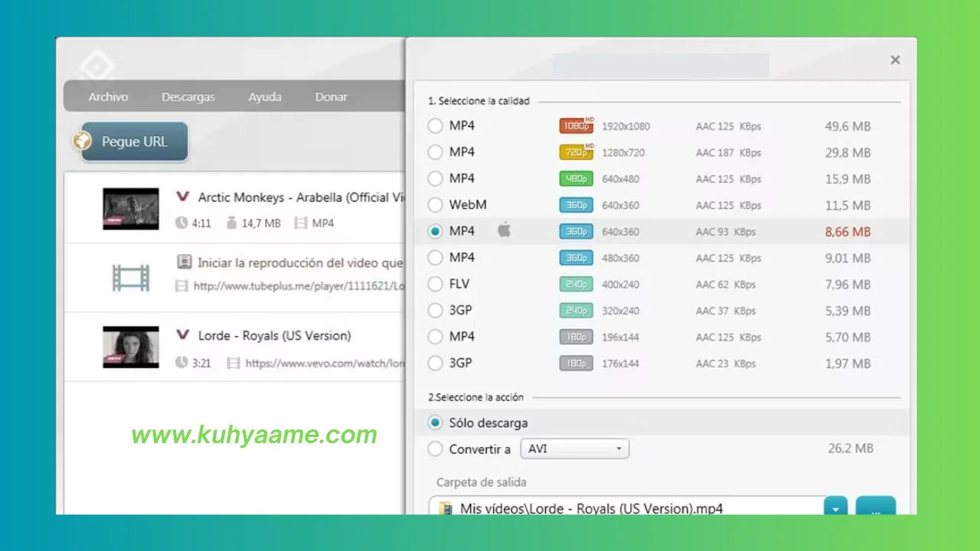Click the Vevo icon beside Arctic Monkeys
The width and height of the screenshot is (980, 551).
(x=182, y=197)
